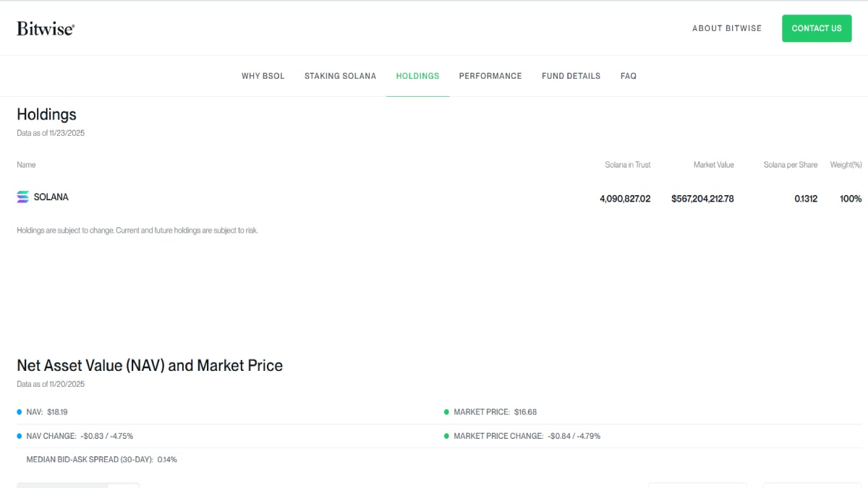Click the Holdings section heading

[46, 114]
